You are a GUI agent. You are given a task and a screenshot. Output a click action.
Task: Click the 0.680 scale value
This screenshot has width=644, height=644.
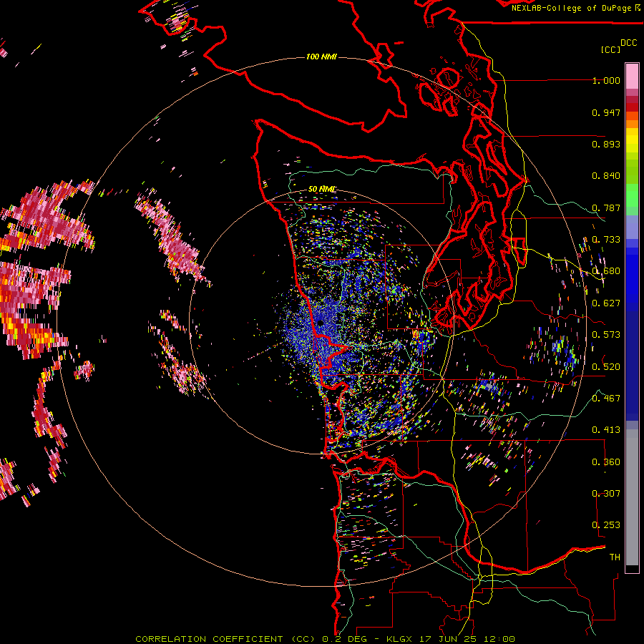coord(606,271)
